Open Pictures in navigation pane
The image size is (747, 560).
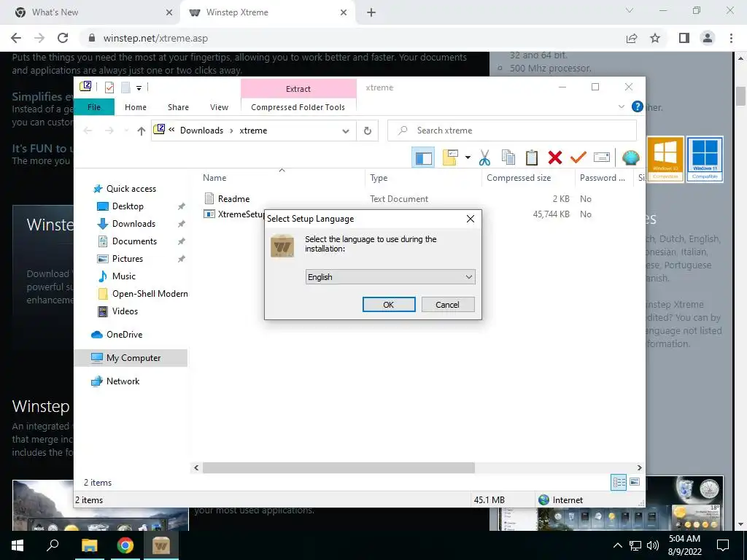pos(127,259)
